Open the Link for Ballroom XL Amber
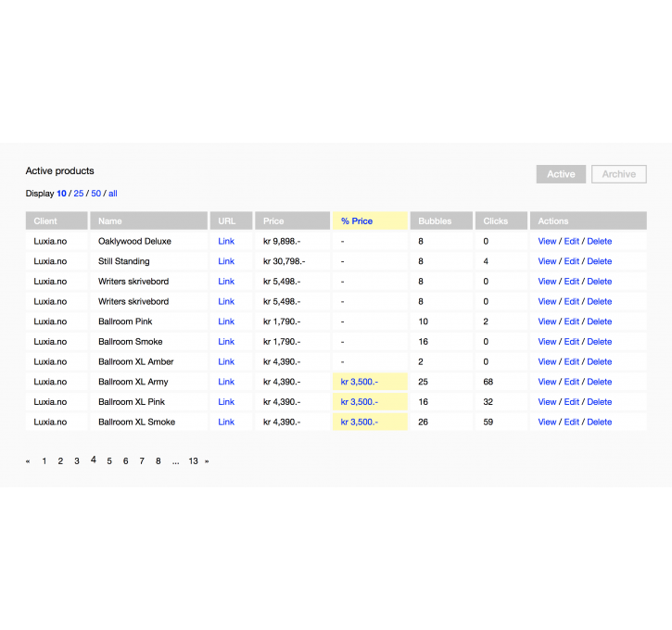 coord(226,361)
